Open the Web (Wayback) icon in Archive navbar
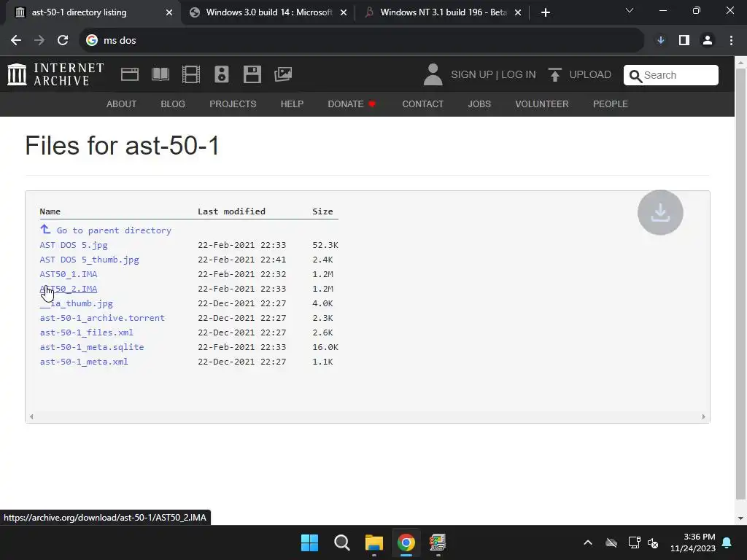 point(130,74)
